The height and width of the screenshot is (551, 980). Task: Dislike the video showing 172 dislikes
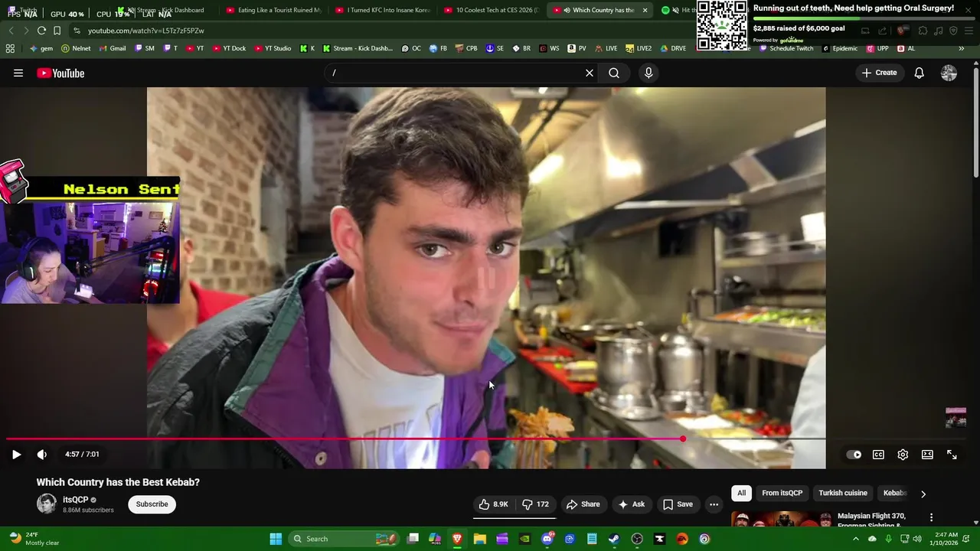click(x=535, y=504)
